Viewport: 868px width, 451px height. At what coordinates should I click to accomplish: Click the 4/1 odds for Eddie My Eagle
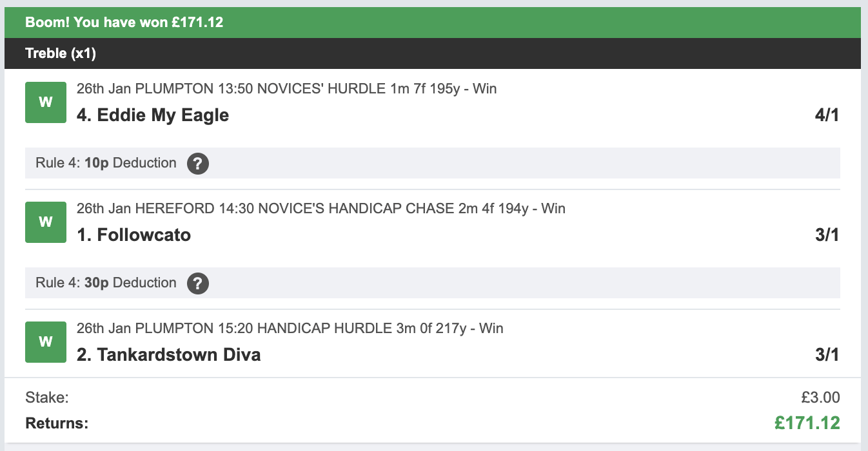point(827,115)
